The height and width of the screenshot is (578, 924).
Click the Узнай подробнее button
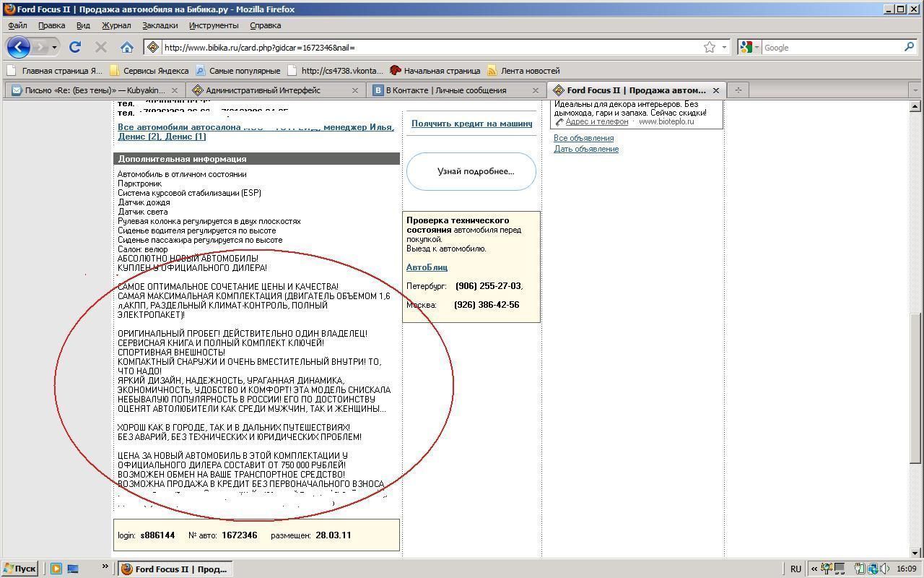[471, 172]
